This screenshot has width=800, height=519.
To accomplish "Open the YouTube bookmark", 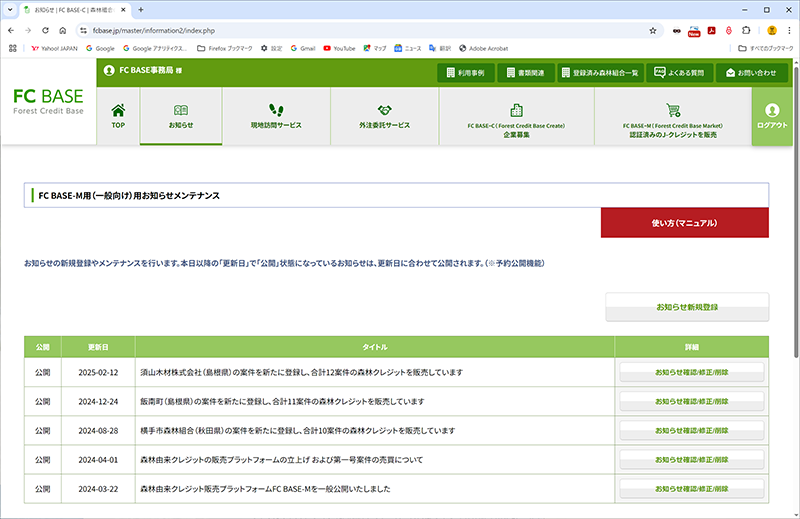I will [338, 47].
